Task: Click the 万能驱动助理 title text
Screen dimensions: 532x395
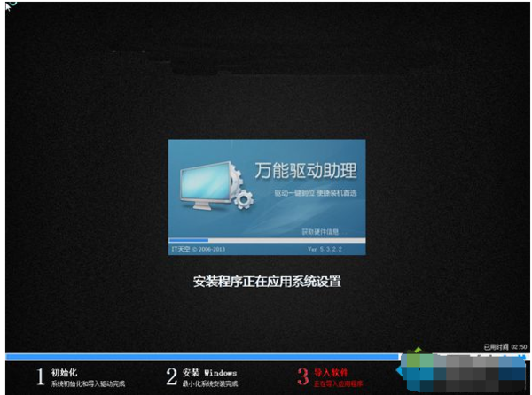Action: tap(306, 171)
